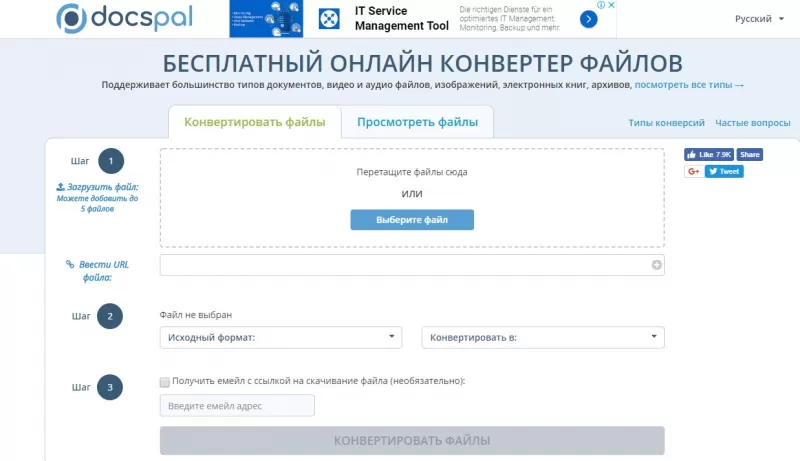Click the blue arrow in advertisement
This screenshot has width=800, height=461.
point(588,19)
